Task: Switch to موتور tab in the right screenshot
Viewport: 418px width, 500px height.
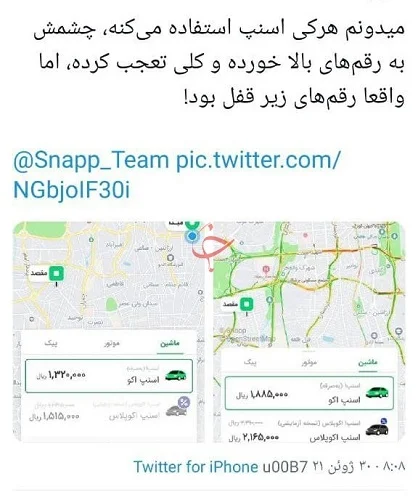Action: [309, 363]
